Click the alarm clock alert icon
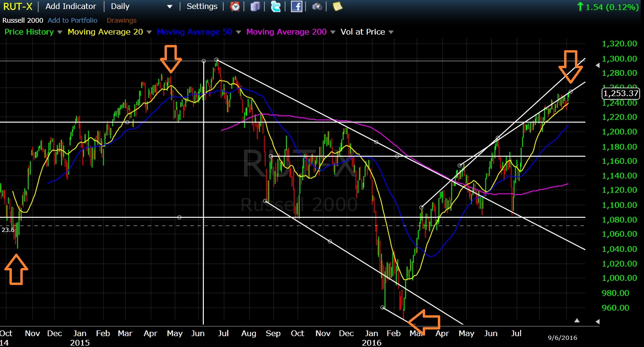The height and width of the screenshot is (347, 644). 235,7
